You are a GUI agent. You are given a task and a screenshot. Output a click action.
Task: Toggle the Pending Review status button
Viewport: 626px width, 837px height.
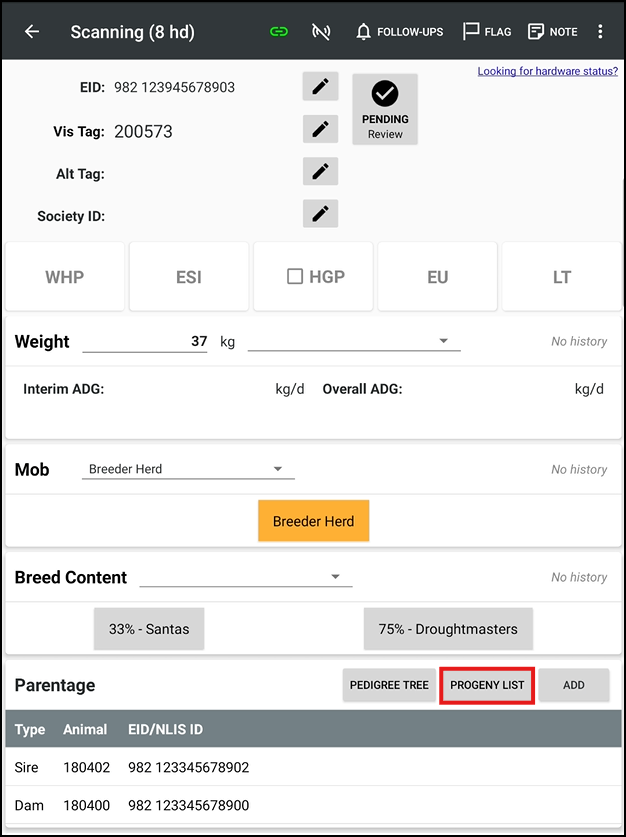coord(385,109)
